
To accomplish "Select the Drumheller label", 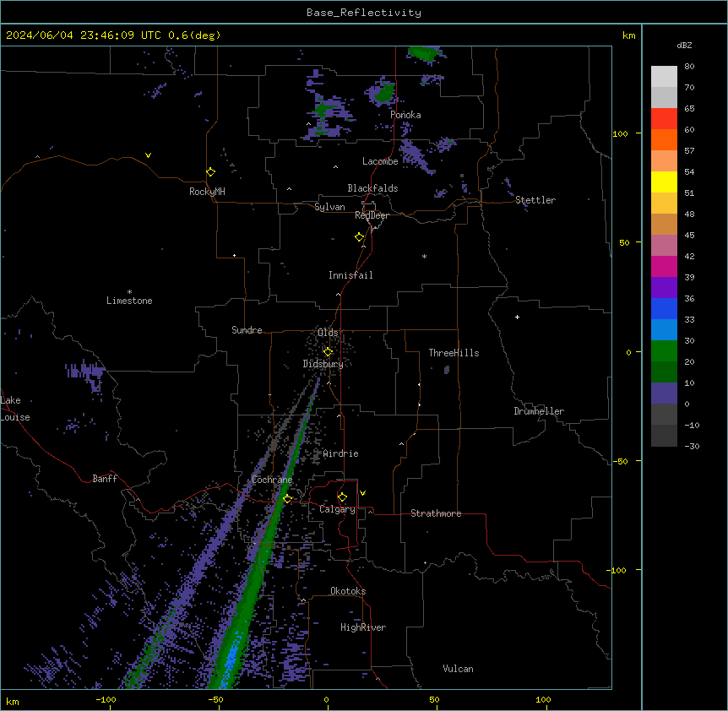I will 539,411.
